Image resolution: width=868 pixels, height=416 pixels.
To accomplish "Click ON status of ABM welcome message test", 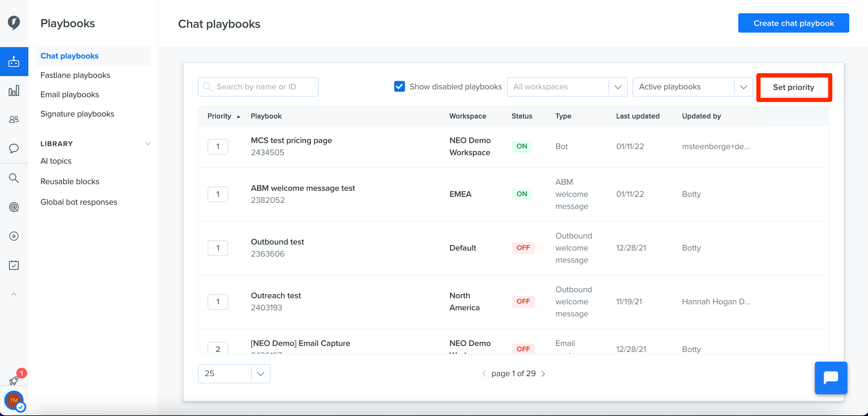I will pyautogui.click(x=522, y=194).
